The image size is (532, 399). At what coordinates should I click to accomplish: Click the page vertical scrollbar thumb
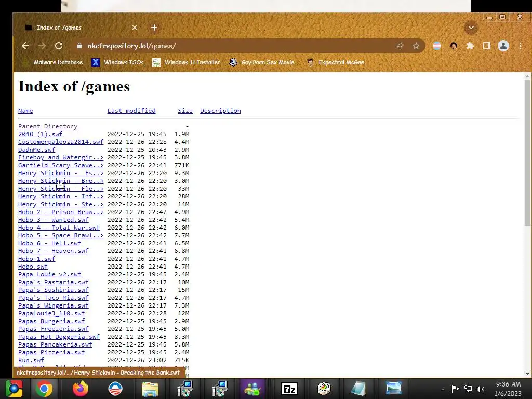[x=527, y=153]
